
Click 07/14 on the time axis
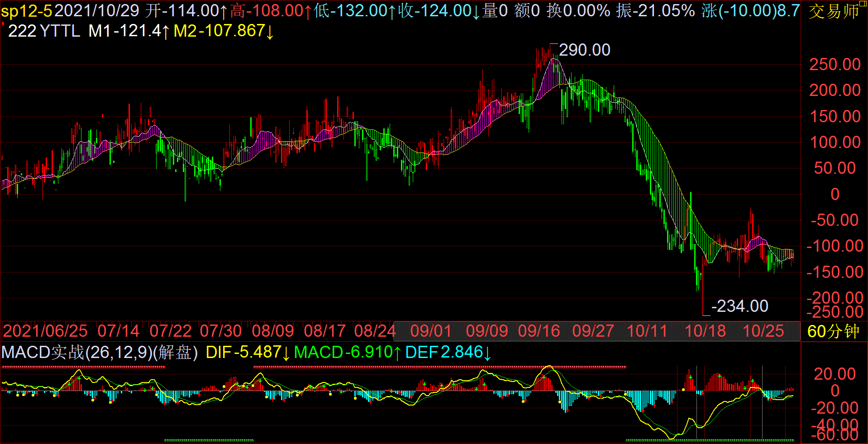[118, 331]
